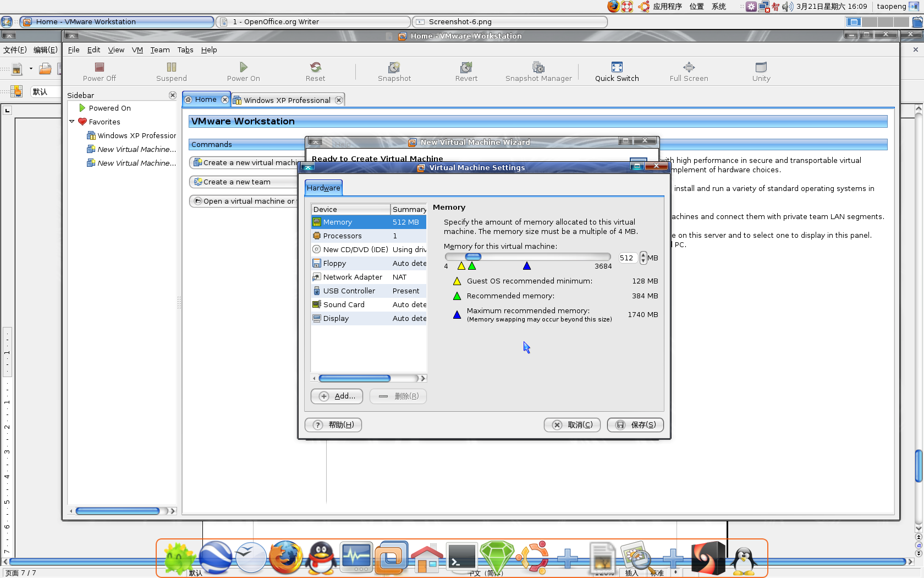Open the View menu
Image resolution: width=924 pixels, height=578 pixels.
click(x=116, y=50)
